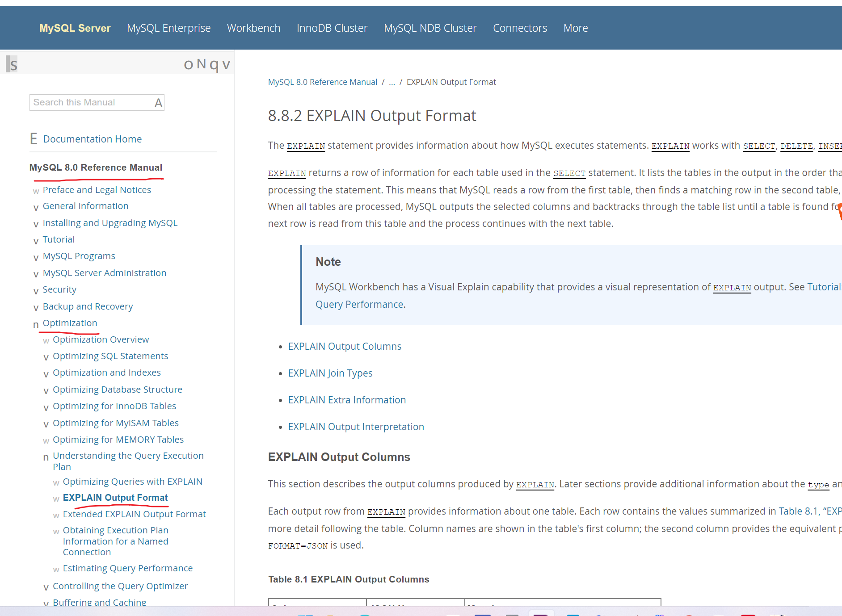Select the Connectors navigation item
842x616 pixels.
coord(520,28)
